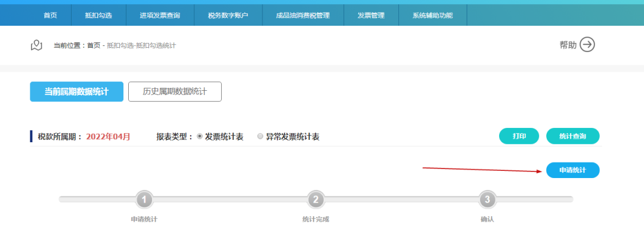644x242 pixels.
Task: Click the 打印 print button
Action: [519, 136]
